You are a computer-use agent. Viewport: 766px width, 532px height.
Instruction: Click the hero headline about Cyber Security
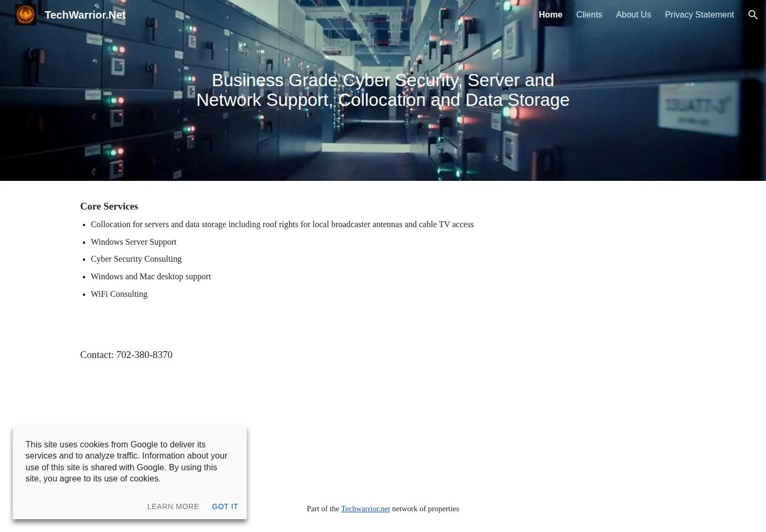(x=383, y=90)
